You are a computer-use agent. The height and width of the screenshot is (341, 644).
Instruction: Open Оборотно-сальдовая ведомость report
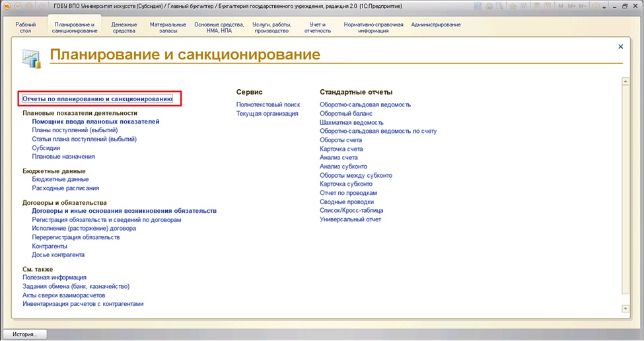tap(365, 104)
